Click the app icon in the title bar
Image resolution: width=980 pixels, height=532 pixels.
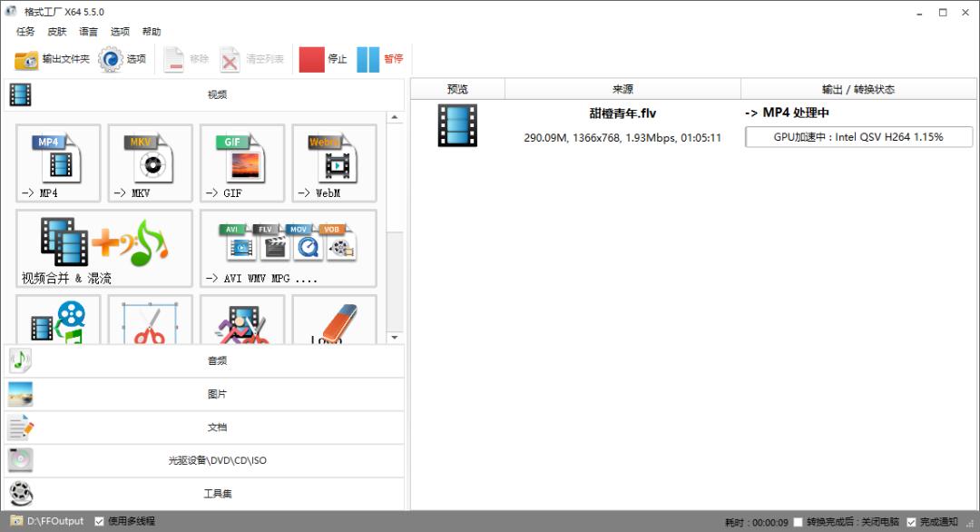(x=11, y=11)
